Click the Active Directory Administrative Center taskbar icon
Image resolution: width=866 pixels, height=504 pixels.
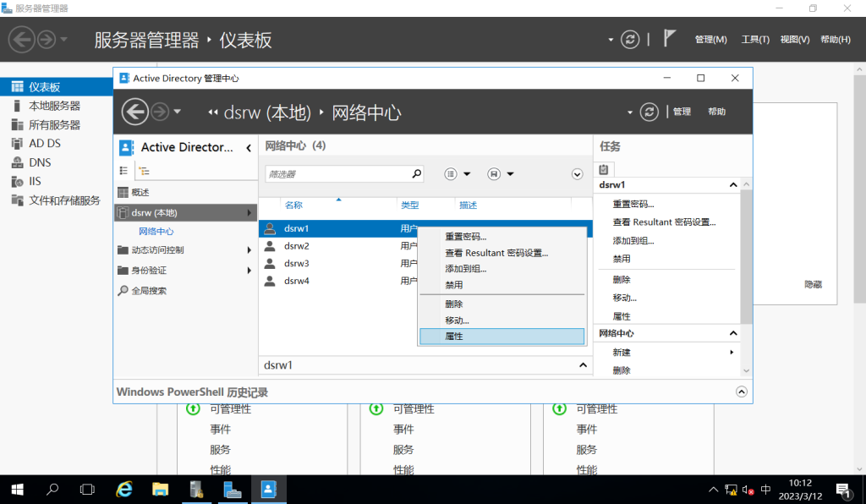(x=268, y=490)
